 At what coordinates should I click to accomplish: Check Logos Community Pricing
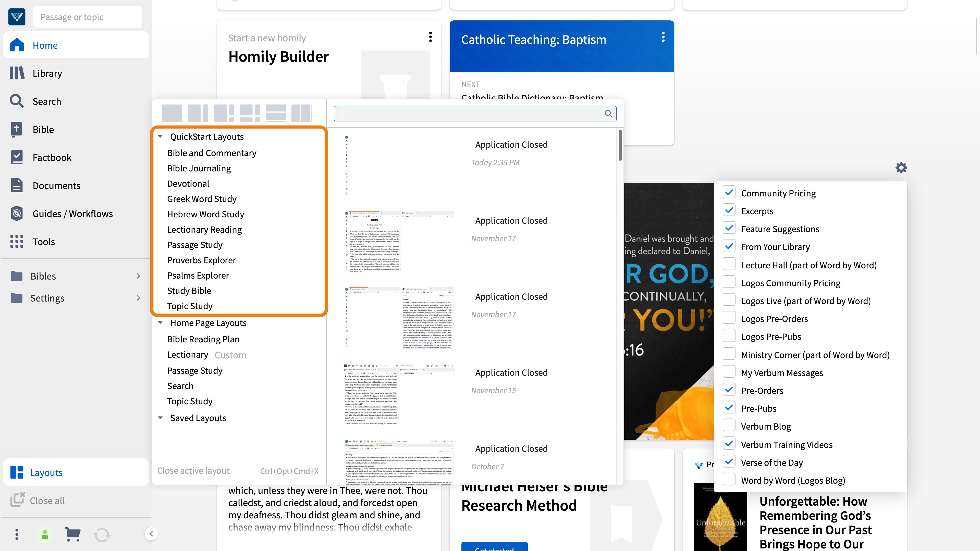pyautogui.click(x=729, y=282)
